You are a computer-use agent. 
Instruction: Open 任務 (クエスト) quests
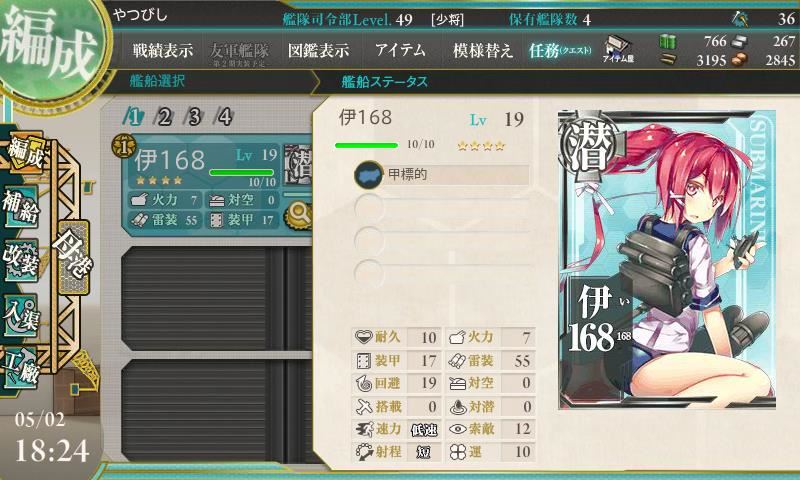coord(560,50)
